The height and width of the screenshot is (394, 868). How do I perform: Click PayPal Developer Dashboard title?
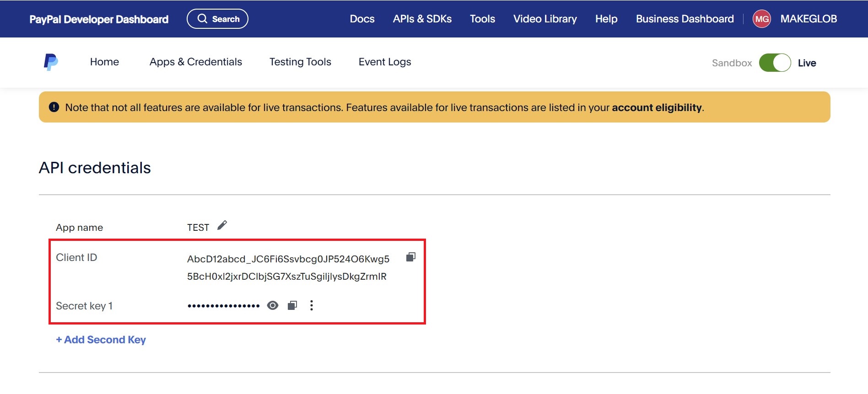pos(99,19)
